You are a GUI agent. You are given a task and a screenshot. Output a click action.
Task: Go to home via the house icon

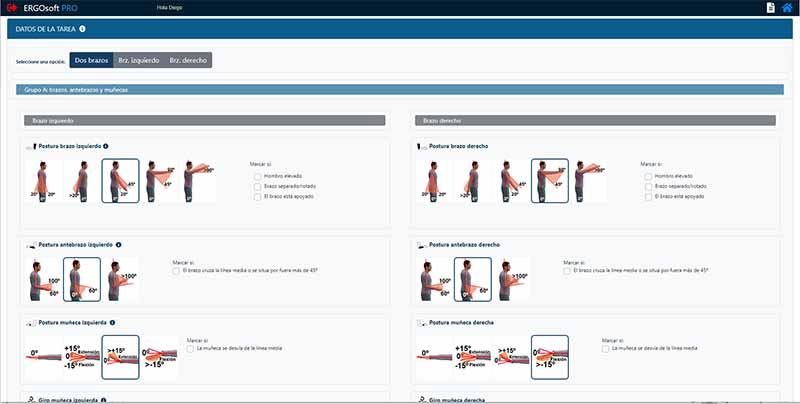787,8
